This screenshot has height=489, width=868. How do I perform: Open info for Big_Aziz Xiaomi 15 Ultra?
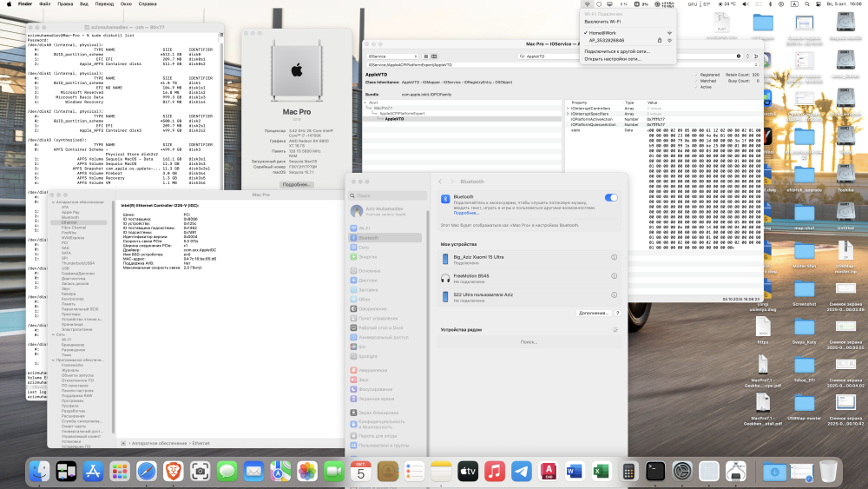(x=614, y=257)
